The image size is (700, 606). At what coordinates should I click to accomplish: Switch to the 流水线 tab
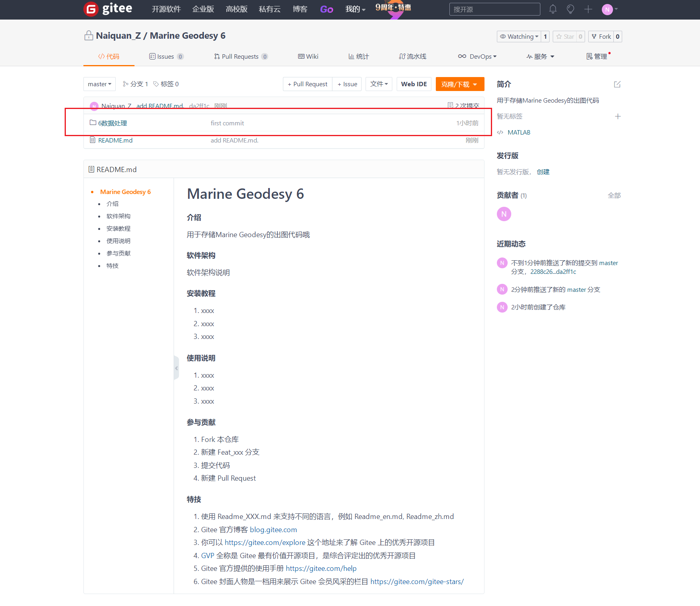pos(413,56)
